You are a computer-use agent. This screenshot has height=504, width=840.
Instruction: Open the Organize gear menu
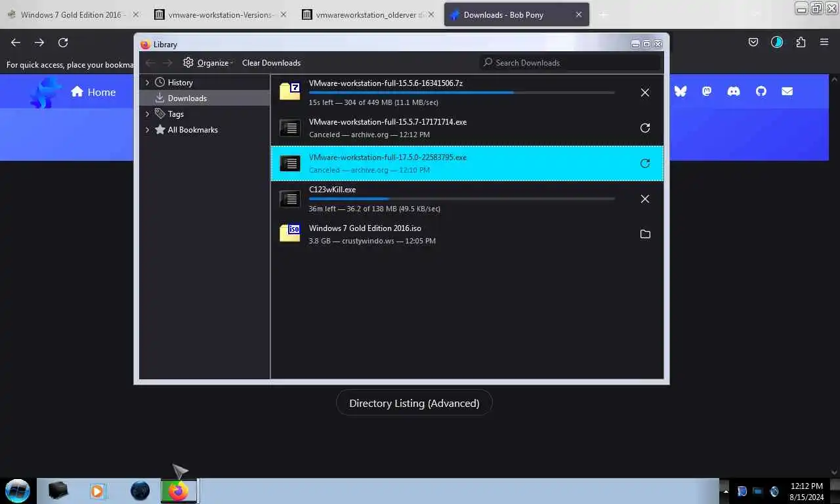tap(208, 62)
